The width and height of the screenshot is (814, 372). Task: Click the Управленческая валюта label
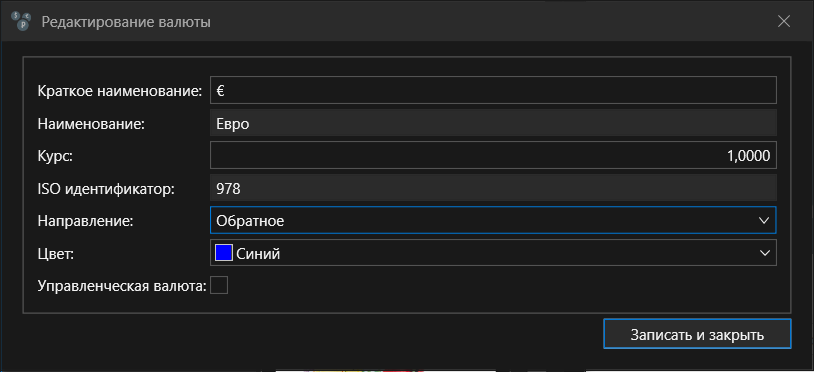pyautogui.click(x=123, y=285)
